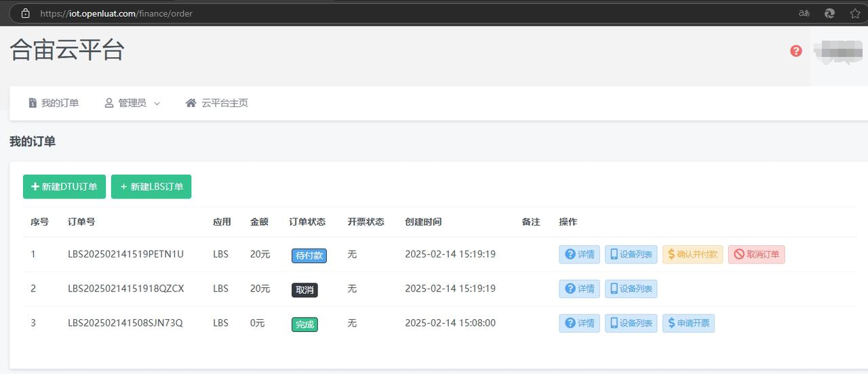Click 申请开票 for the completed order
Image resolution: width=868 pixels, height=374 pixels.
pyautogui.click(x=688, y=323)
